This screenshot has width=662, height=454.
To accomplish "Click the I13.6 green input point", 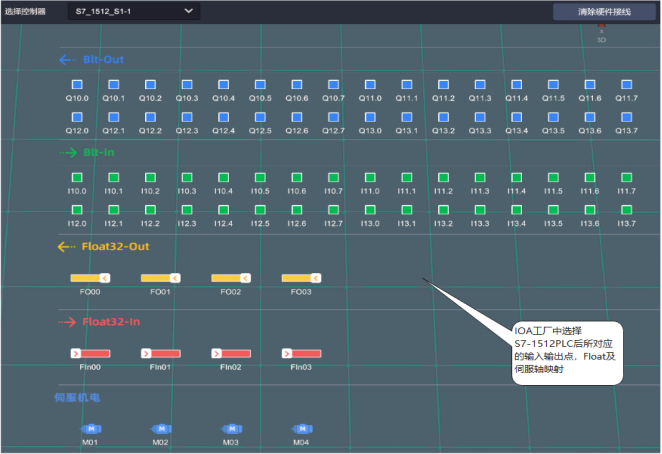I will pyautogui.click(x=590, y=210).
